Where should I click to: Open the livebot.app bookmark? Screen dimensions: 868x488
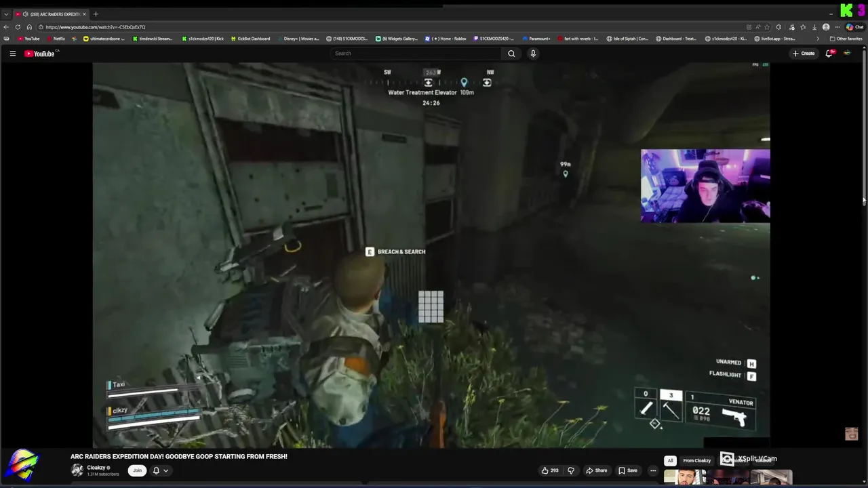774,39
